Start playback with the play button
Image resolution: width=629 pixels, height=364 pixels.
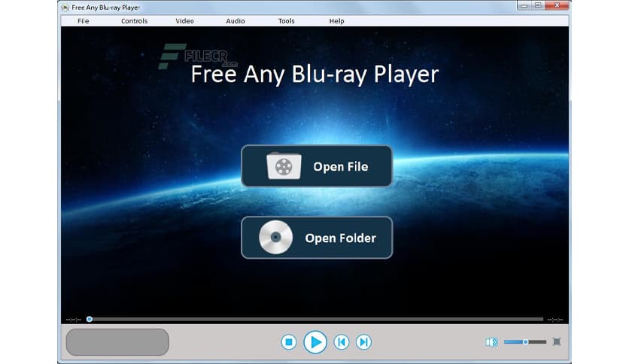pos(315,342)
